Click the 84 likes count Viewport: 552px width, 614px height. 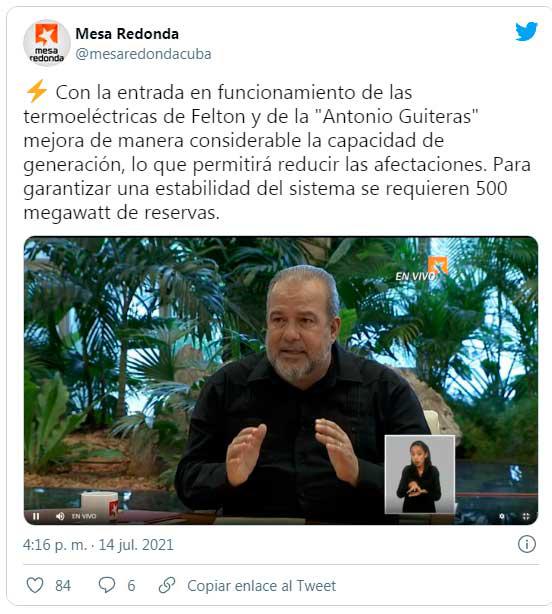pos(63,586)
